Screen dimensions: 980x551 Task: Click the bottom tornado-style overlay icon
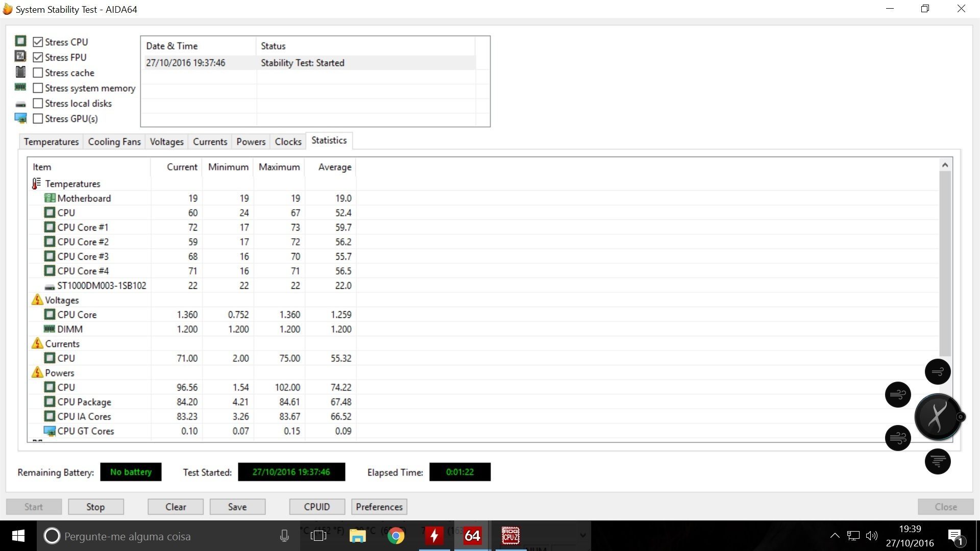coord(938,461)
